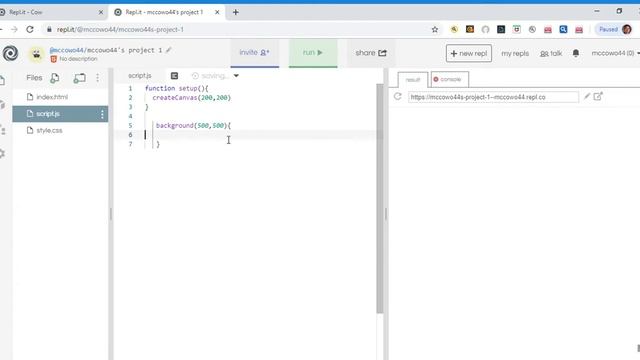Viewport: 640px width, 360px height.
Task: Select the script.js editor tab
Action: coord(140,76)
